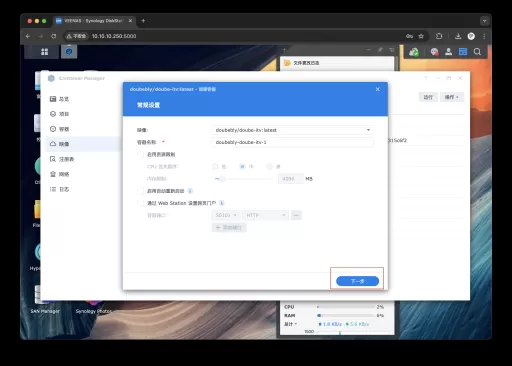The width and height of the screenshot is (512, 366).
Task: Open the DSM main menu grid icon
Action: pyautogui.click(x=44, y=52)
